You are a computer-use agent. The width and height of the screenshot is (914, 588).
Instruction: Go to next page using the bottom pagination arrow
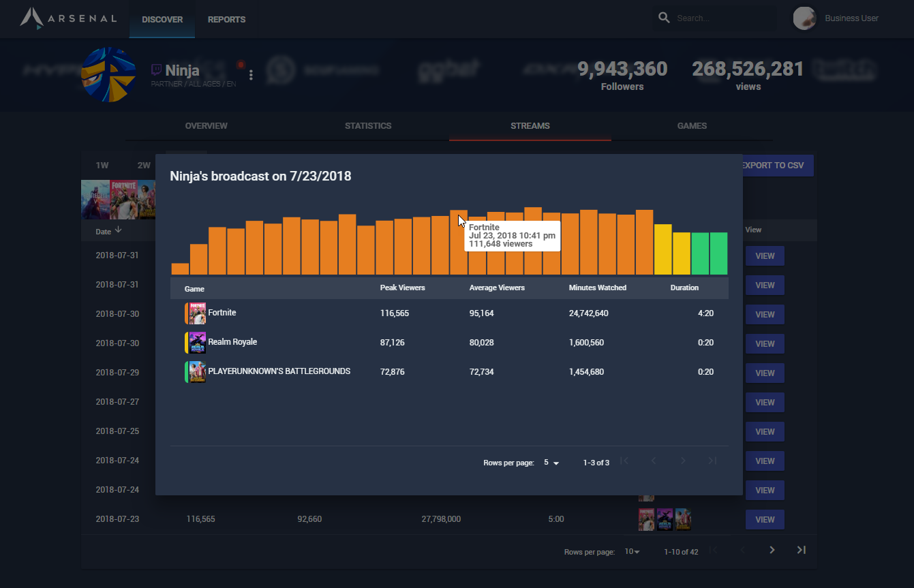[772, 550]
